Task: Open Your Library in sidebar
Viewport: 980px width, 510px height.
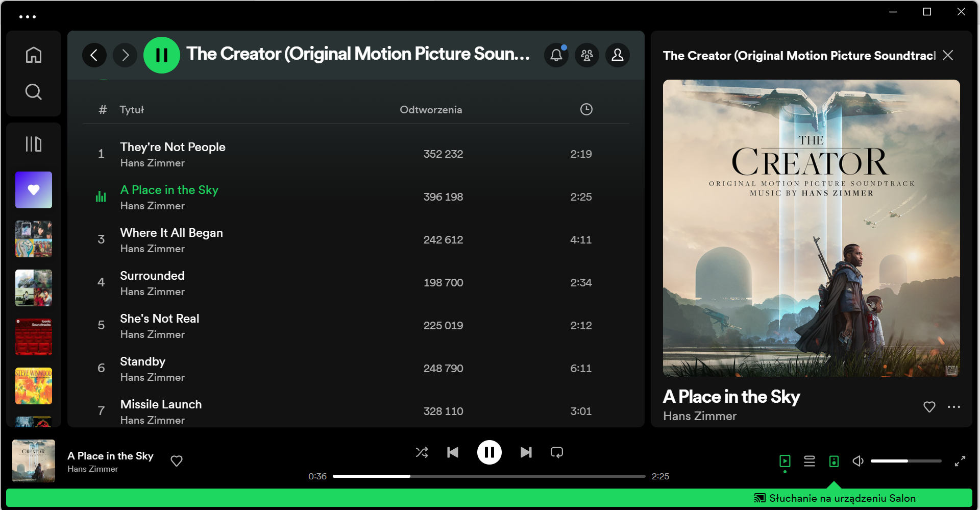Action: pos(34,144)
